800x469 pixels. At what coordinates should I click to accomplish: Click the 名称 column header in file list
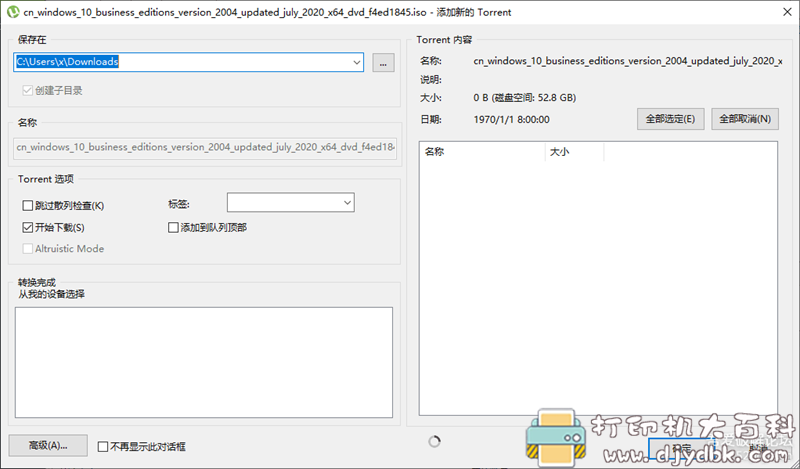[483, 152]
